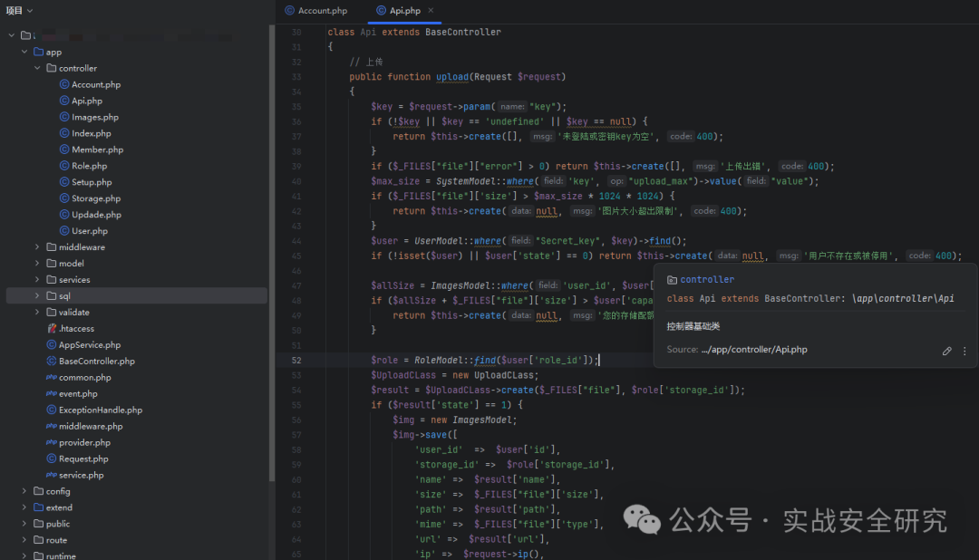This screenshot has width=979, height=560.
Task: Click the upload function name in code
Action: (x=452, y=77)
